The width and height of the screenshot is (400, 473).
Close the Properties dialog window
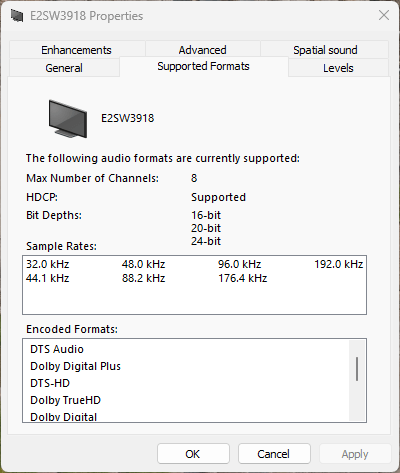(384, 15)
